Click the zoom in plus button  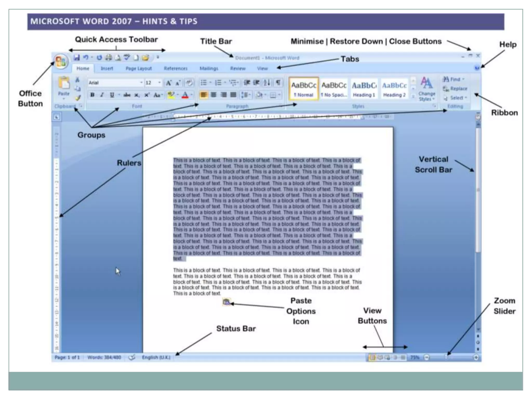476,357
